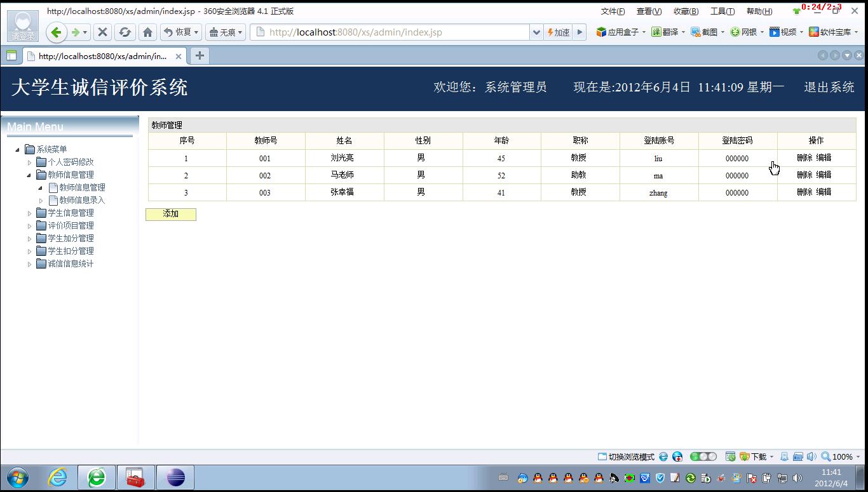Click the IE engine icon in status bar
This screenshot has height=492, width=868.
(x=663, y=456)
